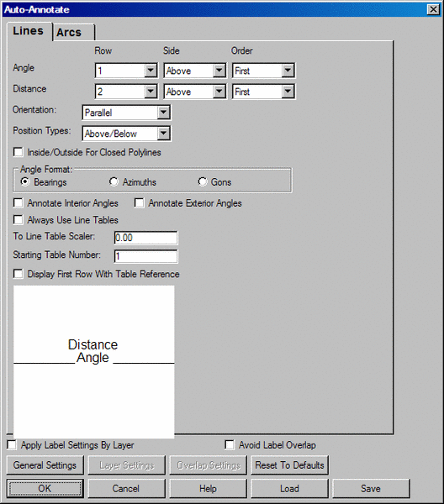Open the Angle Order dropdown
Viewport: 444px width, 504px height.
point(263,71)
